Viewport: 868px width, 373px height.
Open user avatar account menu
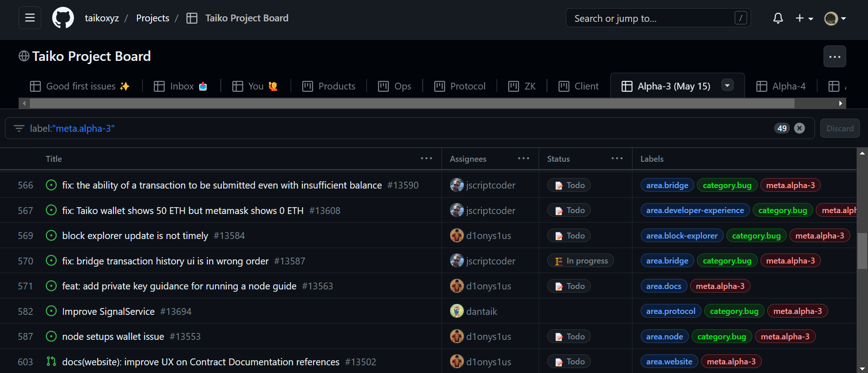(835, 18)
